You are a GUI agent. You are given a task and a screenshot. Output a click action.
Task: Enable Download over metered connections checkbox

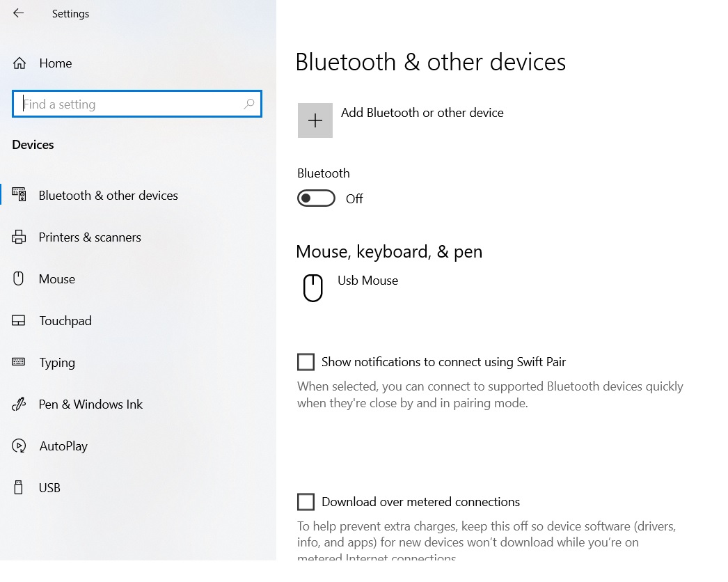coord(306,502)
